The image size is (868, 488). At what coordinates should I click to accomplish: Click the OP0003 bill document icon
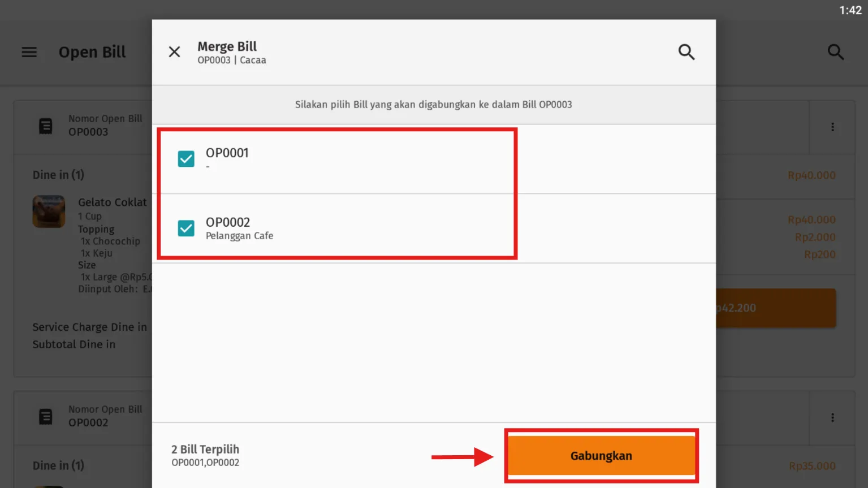coord(46,126)
